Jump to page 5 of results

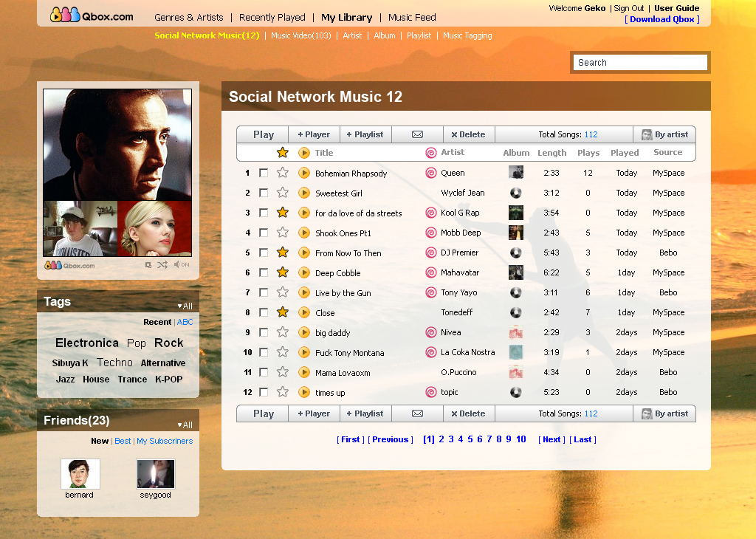coord(470,439)
